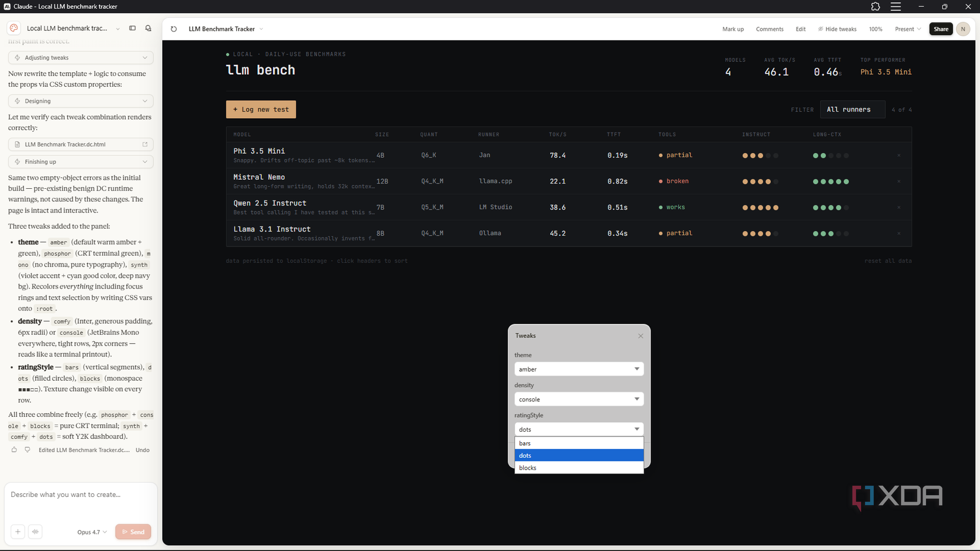The image size is (980, 551).
Task: Sort the table by TOK/S header
Action: [x=558, y=135]
